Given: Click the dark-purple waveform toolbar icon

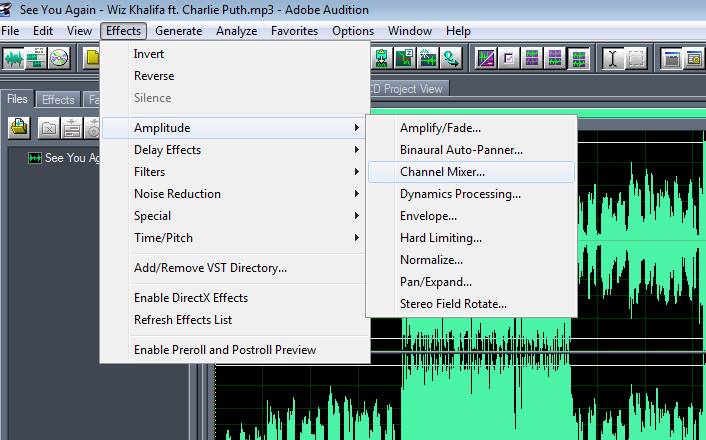Looking at the screenshot, I should pos(578,58).
